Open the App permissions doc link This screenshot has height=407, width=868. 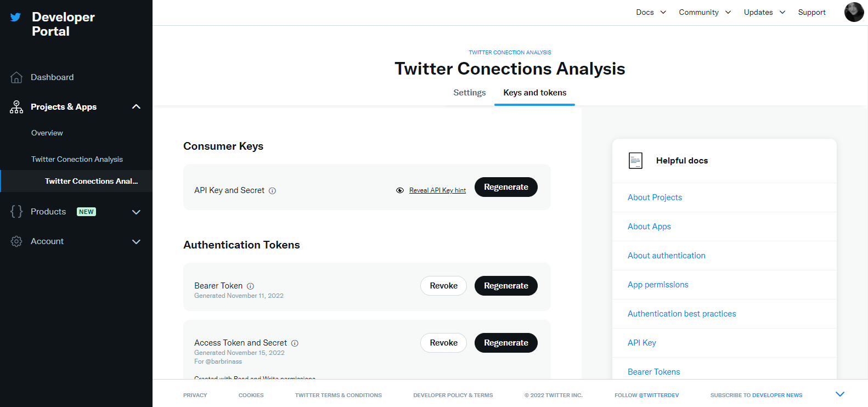[658, 285]
